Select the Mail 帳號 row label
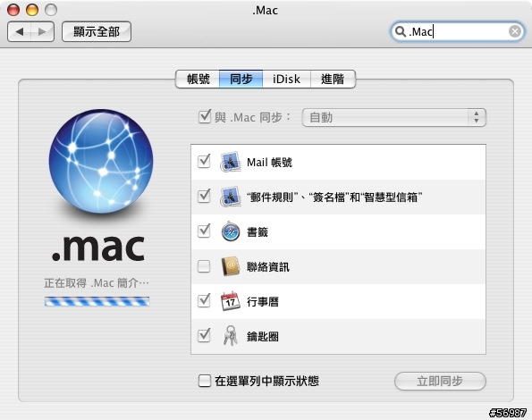Screen dimensions: 532x420 269,163
